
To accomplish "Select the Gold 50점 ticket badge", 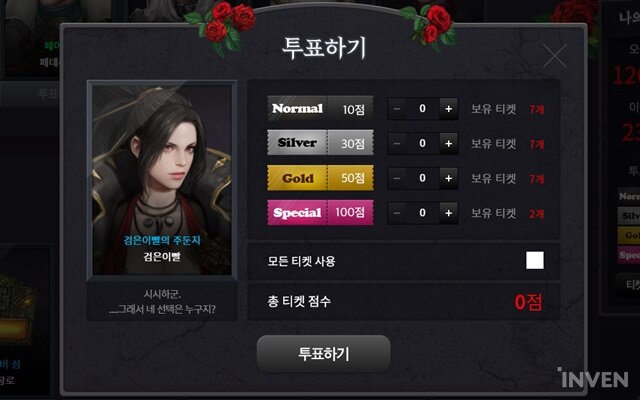I will point(320,178).
